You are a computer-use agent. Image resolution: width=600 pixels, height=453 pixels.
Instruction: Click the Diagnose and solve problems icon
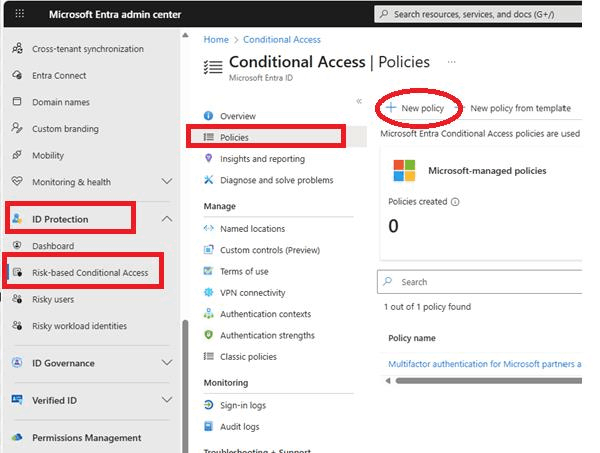209,180
